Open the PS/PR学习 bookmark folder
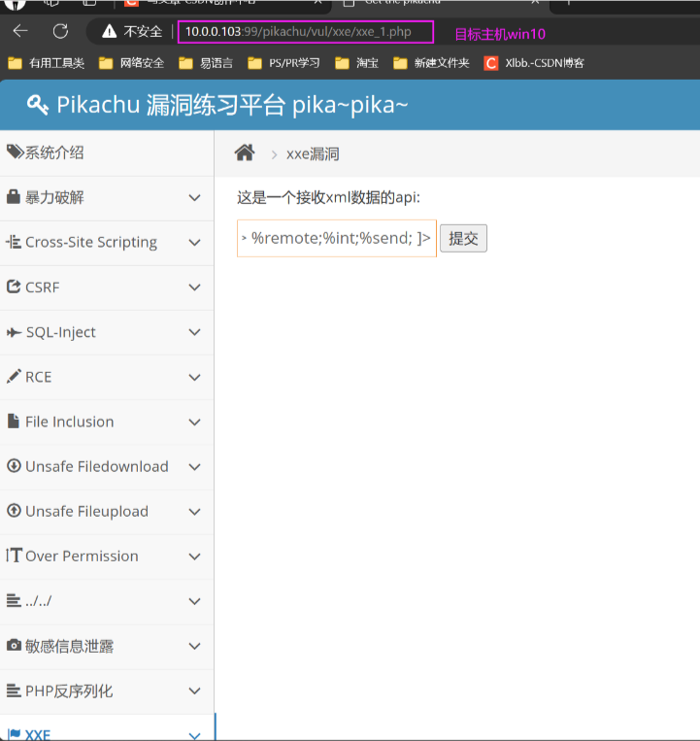700x741 pixels. tap(283, 63)
